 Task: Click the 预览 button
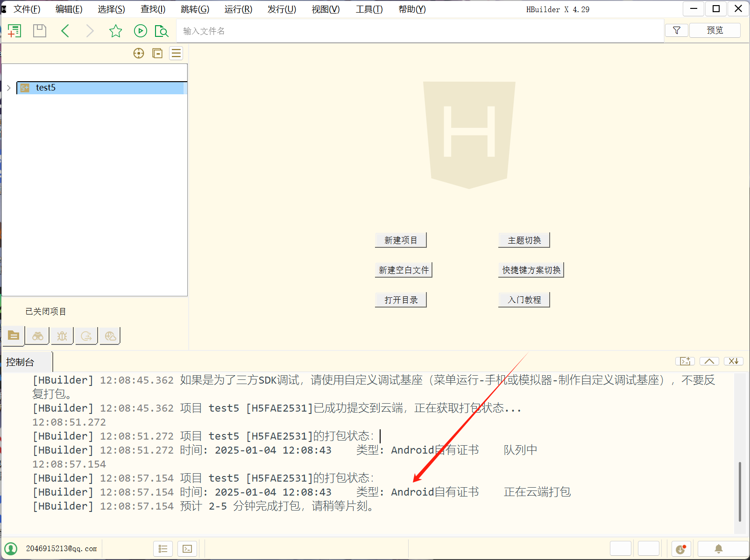click(x=715, y=30)
